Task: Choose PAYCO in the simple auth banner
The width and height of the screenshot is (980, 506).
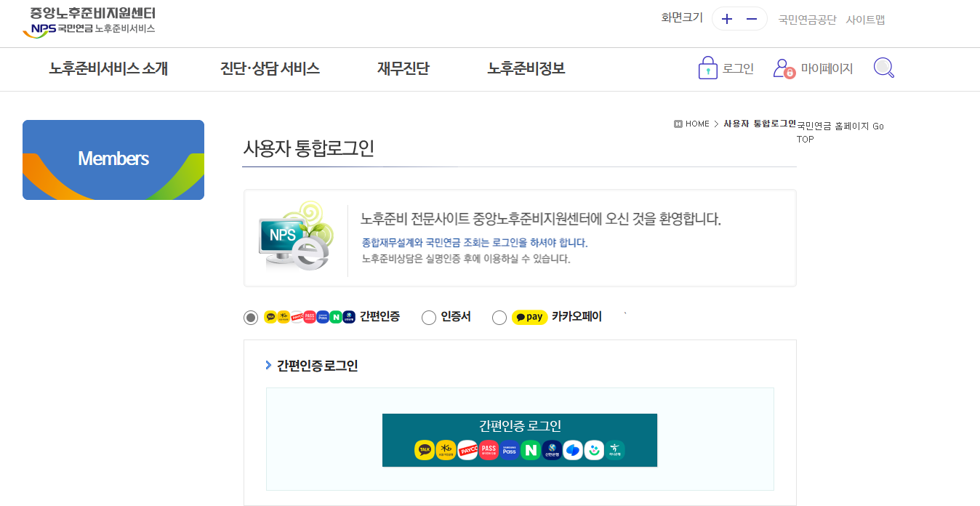Action: 467,449
